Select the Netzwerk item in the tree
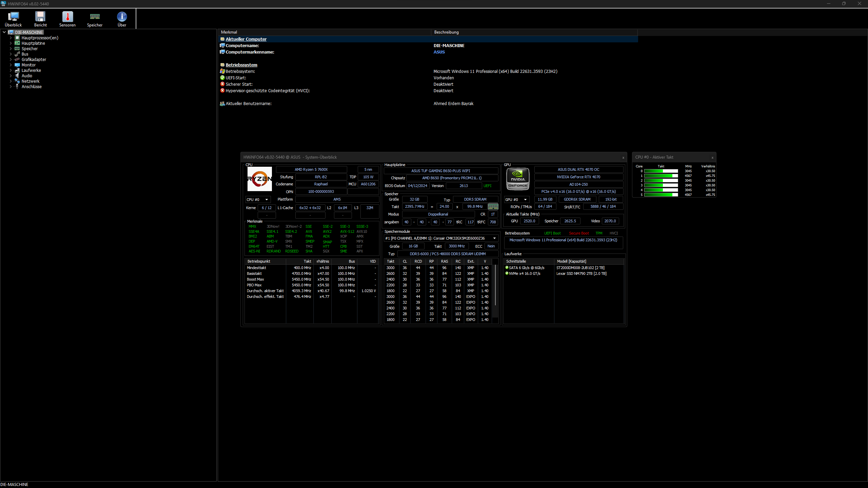 (x=31, y=81)
